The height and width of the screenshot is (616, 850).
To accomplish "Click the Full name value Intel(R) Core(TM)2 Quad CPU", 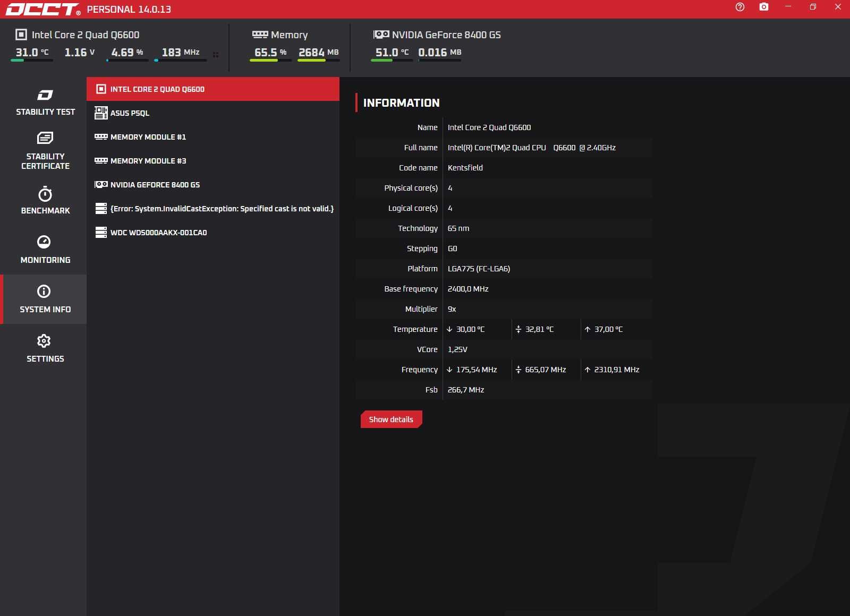I will pos(532,148).
